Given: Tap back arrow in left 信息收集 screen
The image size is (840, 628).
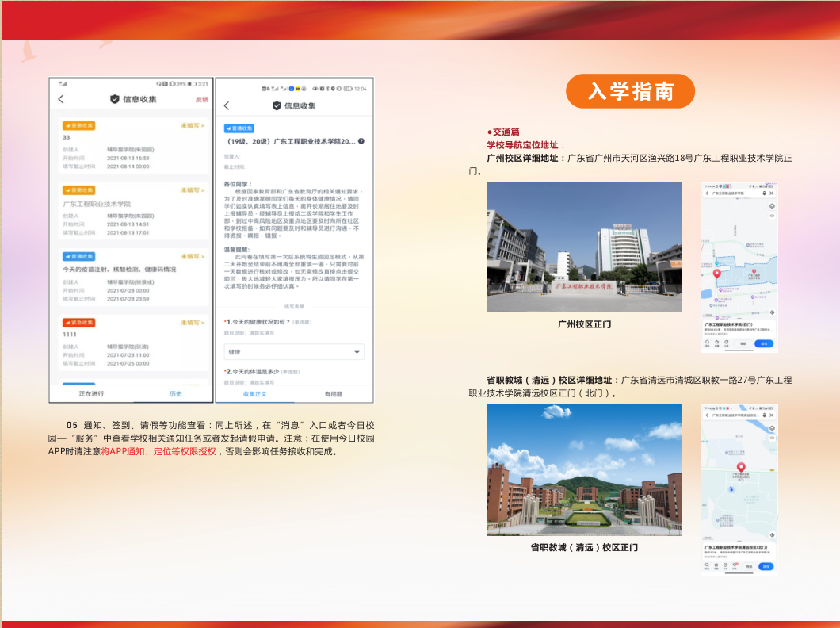Looking at the screenshot, I should click(x=60, y=99).
